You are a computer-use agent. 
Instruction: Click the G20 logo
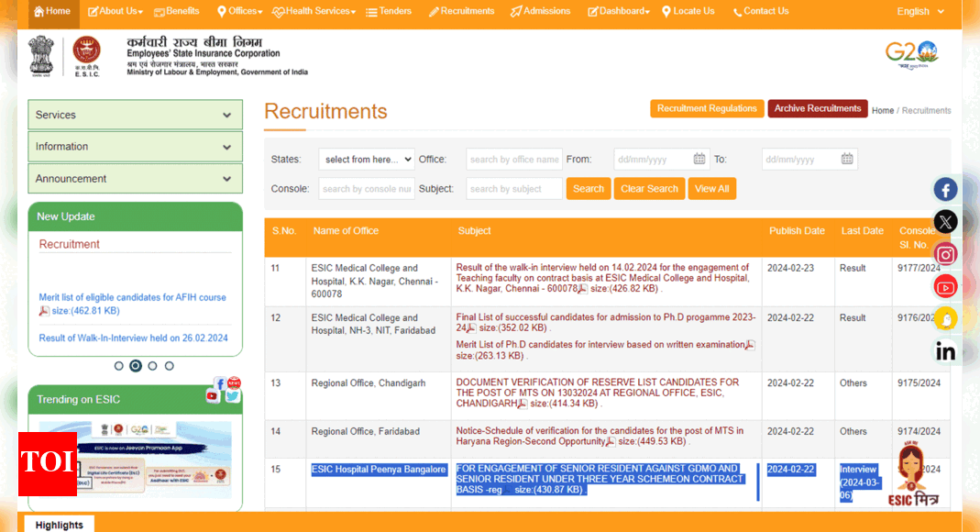coord(911,56)
